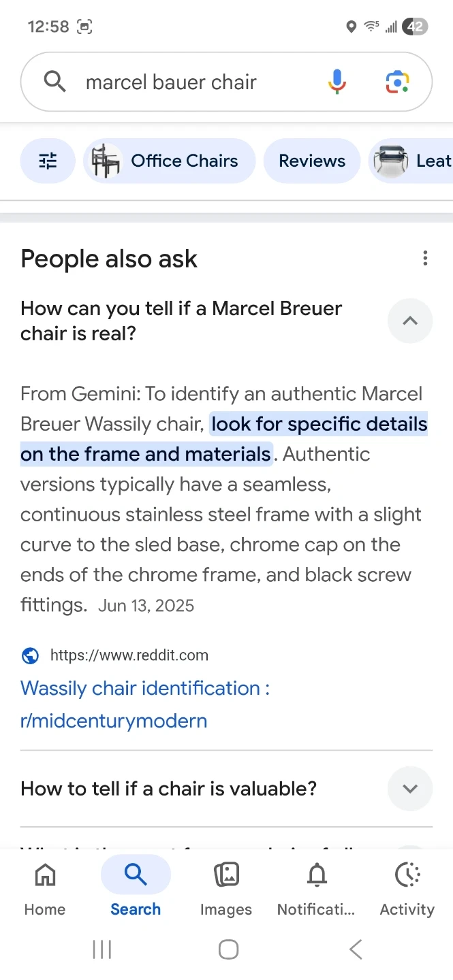Tap the question How can you tell if a Marcel Breuer chair is real

point(181,321)
